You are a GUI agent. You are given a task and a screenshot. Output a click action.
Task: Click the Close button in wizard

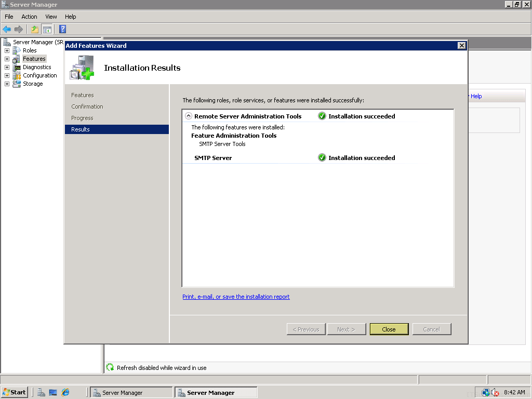(389, 329)
